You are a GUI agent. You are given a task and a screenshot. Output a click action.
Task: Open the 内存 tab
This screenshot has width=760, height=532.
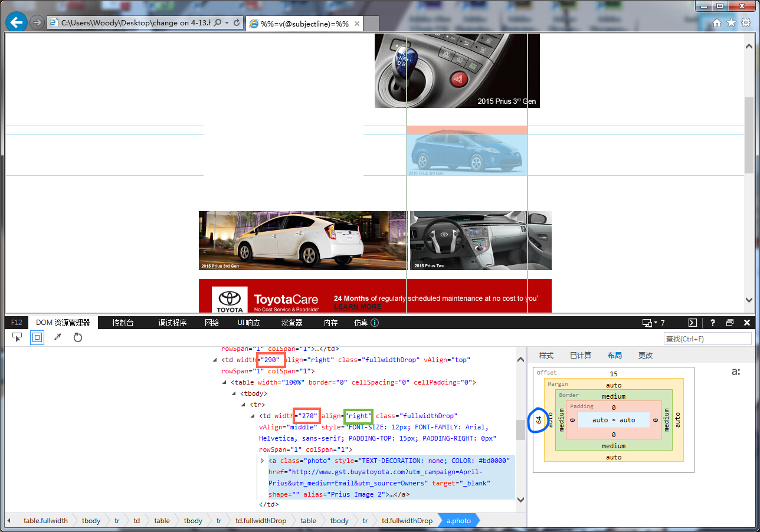click(330, 323)
